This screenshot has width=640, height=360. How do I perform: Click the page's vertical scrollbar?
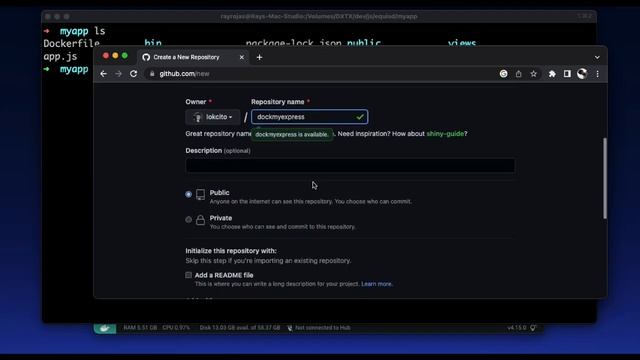pos(605,178)
